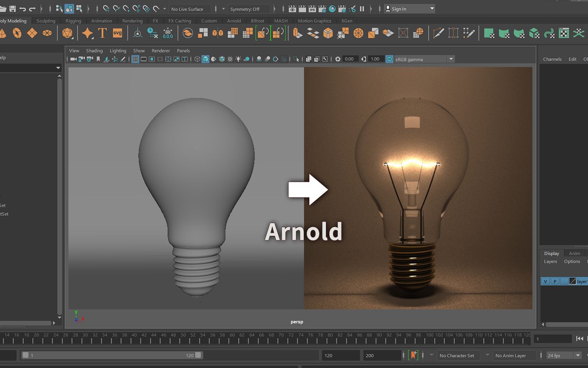Activate the 2D Pan/Zoom viewport icon
The width and height of the screenshot is (588, 368).
tap(115, 59)
